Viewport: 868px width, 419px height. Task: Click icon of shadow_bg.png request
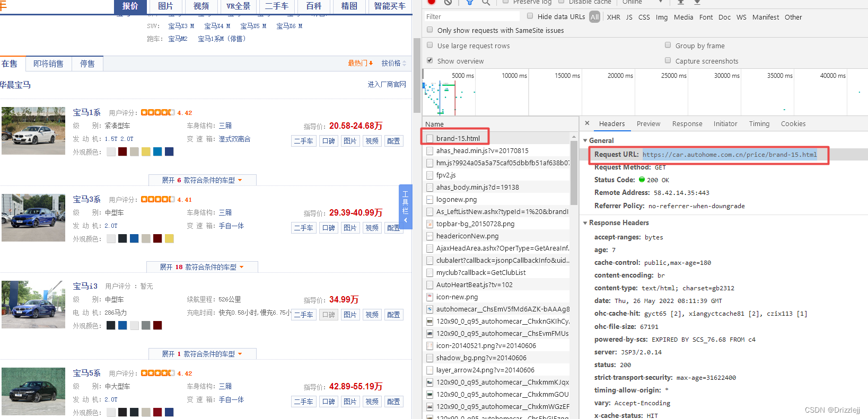430,358
